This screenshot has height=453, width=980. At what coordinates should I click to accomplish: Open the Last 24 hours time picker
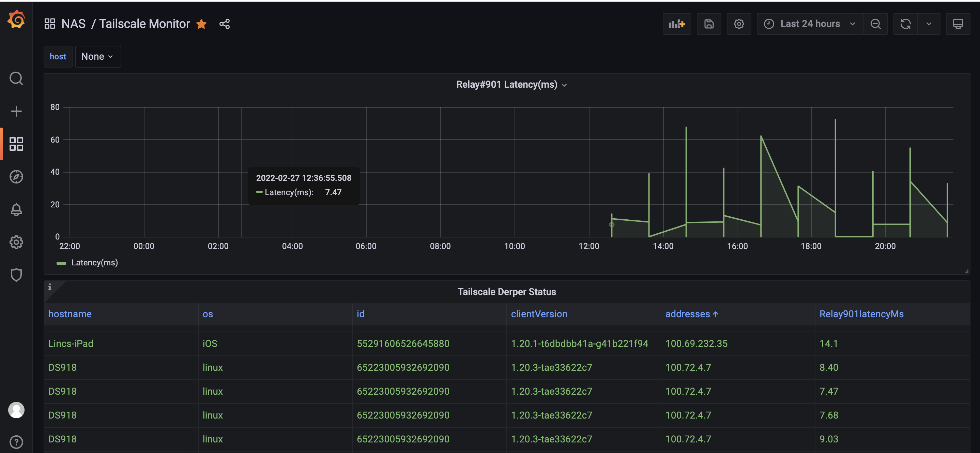810,24
